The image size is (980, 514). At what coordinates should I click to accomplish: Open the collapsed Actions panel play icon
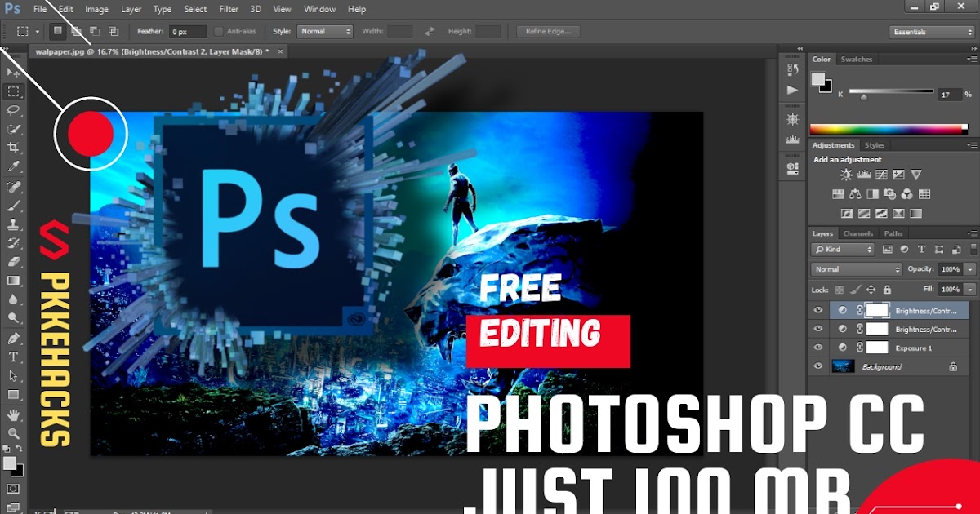tap(792, 90)
